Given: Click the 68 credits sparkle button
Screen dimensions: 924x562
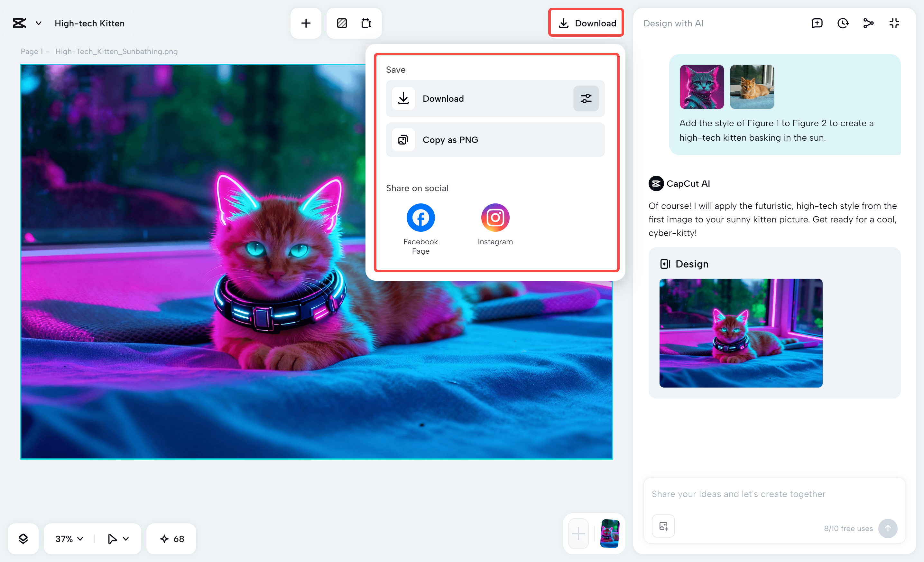Looking at the screenshot, I should (171, 539).
